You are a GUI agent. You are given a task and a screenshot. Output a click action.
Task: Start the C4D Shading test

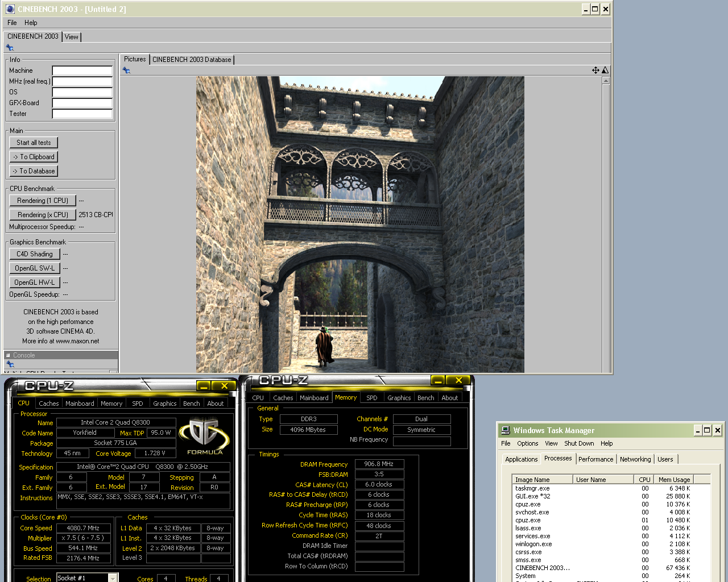click(x=35, y=254)
